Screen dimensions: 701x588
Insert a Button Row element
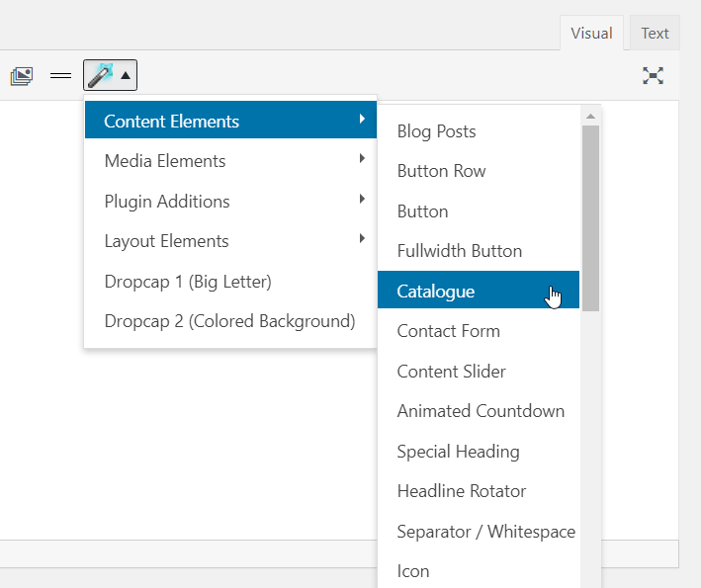click(441, 171)
